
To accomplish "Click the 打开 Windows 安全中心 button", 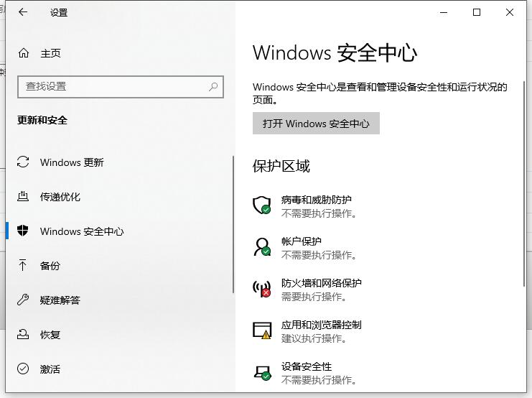I will pos(316,124).
